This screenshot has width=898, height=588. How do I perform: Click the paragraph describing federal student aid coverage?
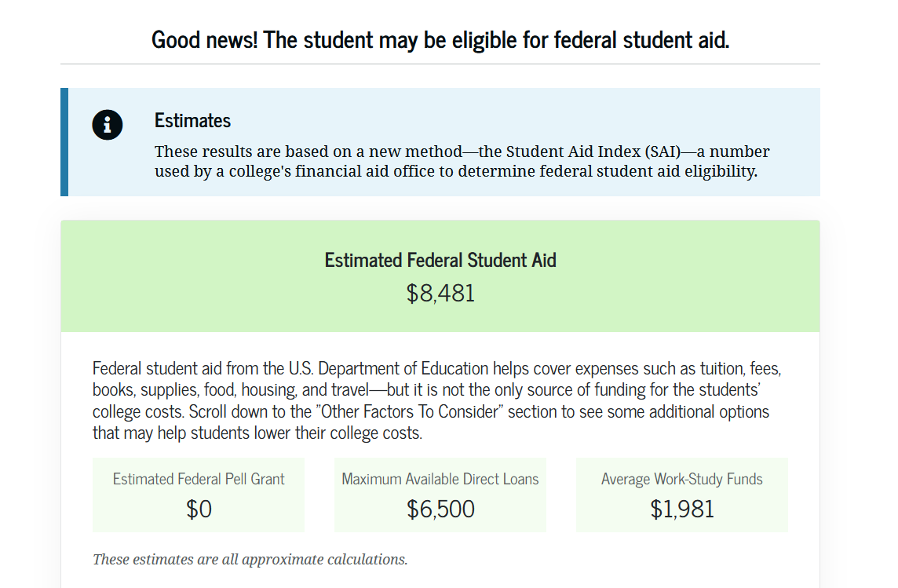pos(436,400)
